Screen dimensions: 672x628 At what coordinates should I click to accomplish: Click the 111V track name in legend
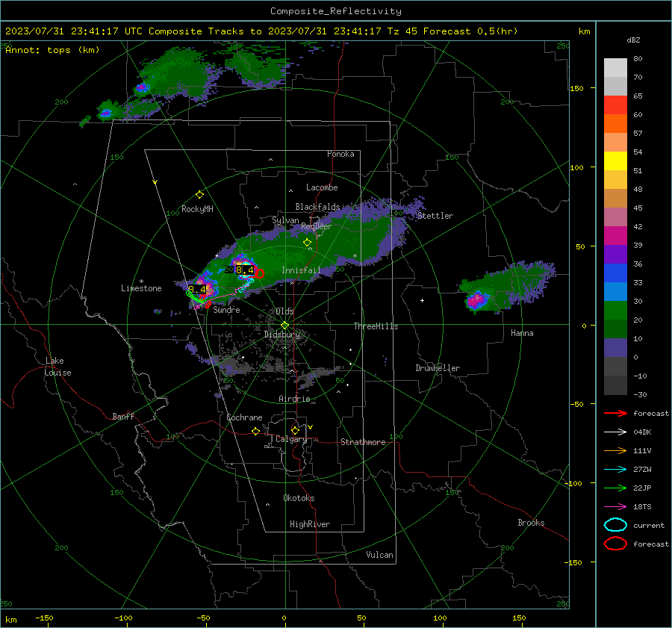642,450
